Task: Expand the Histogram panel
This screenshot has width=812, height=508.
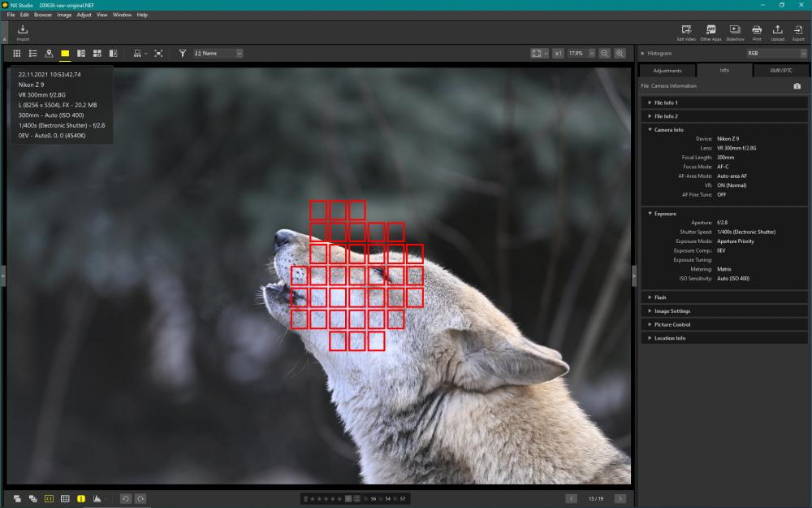Action: point(642,54)
